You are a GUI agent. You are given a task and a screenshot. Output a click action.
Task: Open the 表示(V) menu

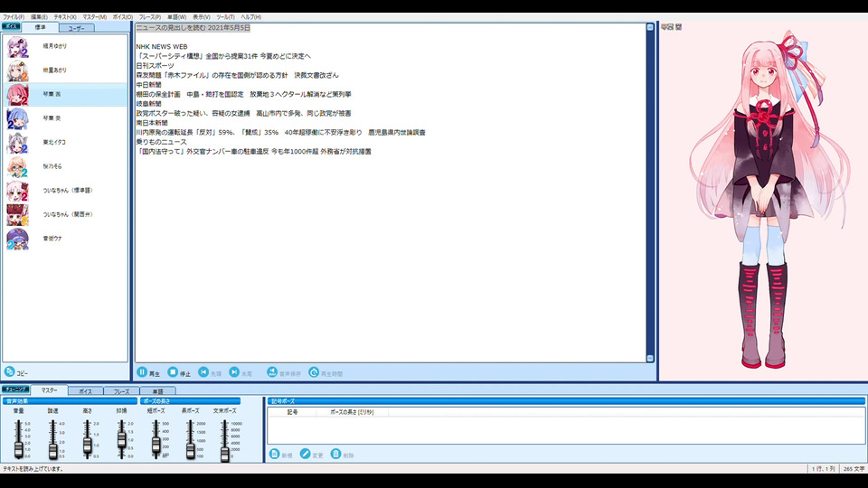201,17
